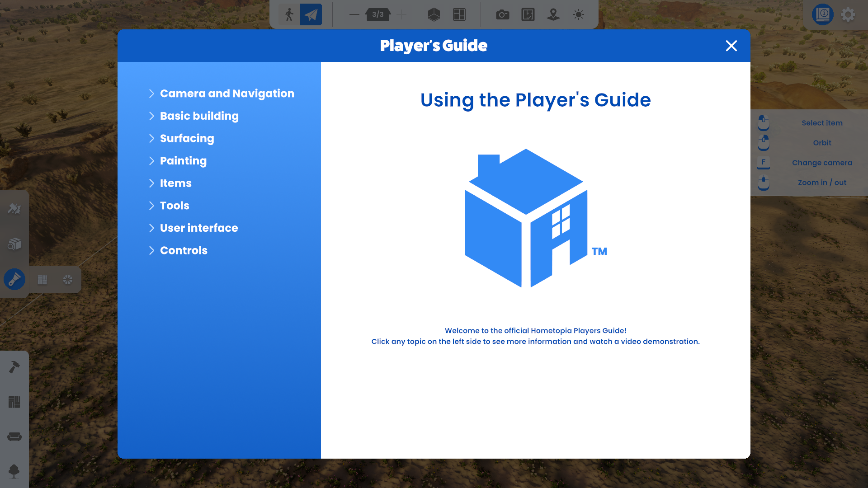Select the demolish tool in left sidebar
This screenshot has width=868, height=488.
pyautogui.click(x=14, y=208)
